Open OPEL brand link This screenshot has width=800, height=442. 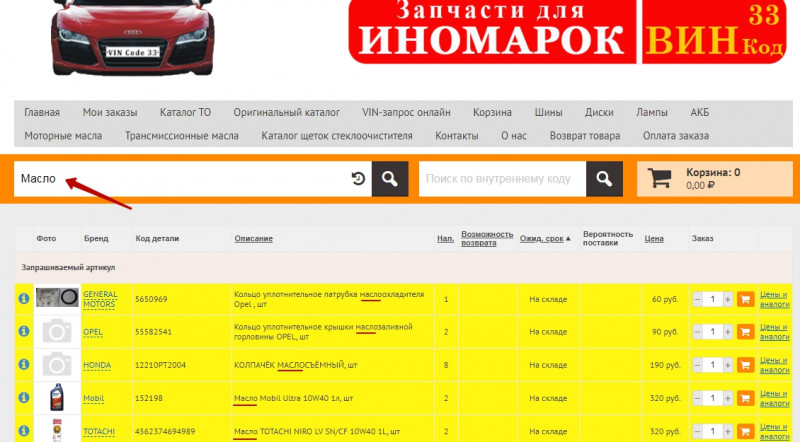(93, 332)
